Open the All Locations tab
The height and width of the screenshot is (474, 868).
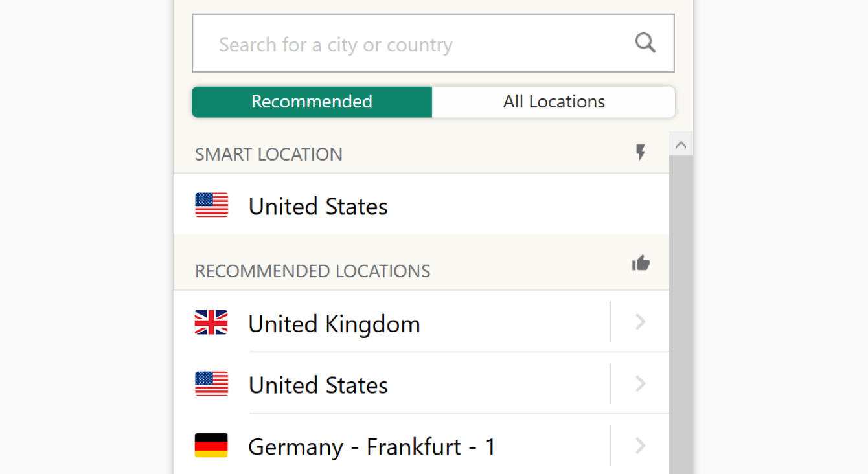click(554, 102)
